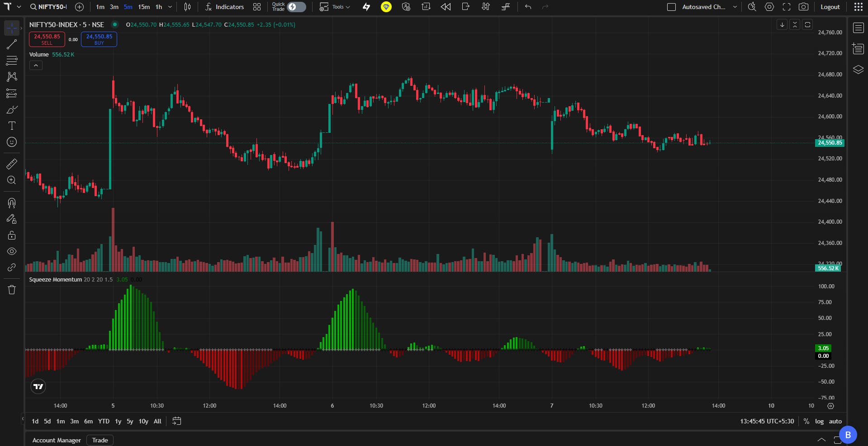Open the emoji/icons tool
The height and width of the screenshot is (446, 868).
click(x=12, y=142)
